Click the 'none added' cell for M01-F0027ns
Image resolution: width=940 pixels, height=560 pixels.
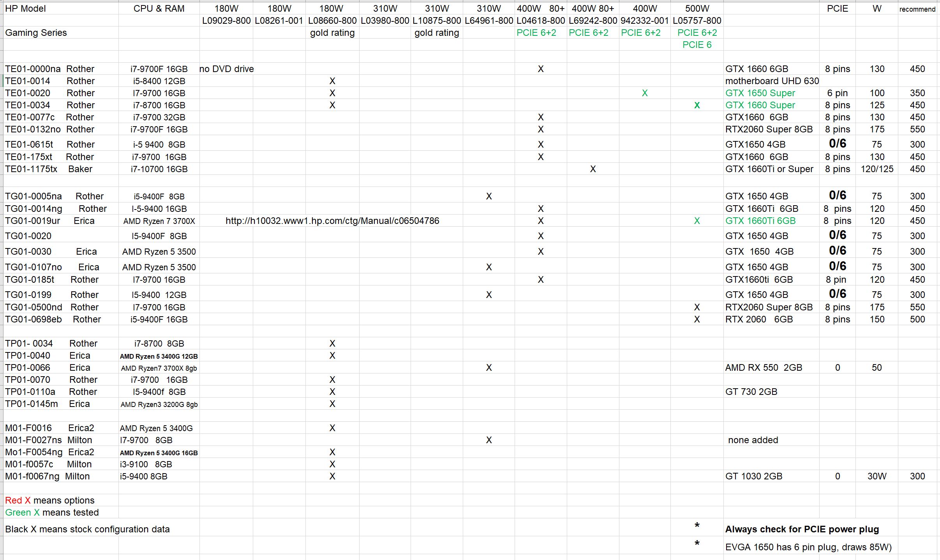(753, 440)
